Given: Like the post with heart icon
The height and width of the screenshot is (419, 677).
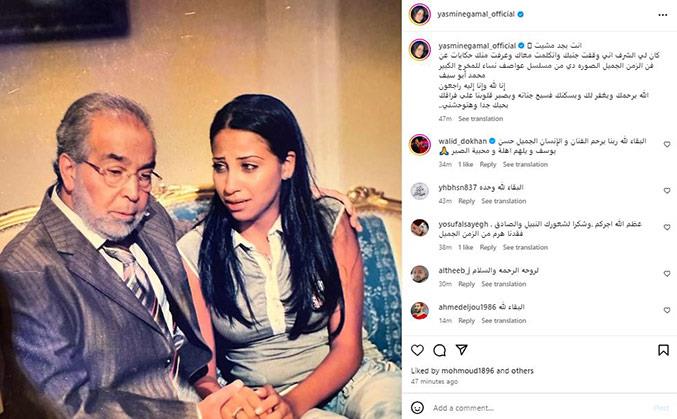Looking at the screenshot, I should click(x=417, y=350).
